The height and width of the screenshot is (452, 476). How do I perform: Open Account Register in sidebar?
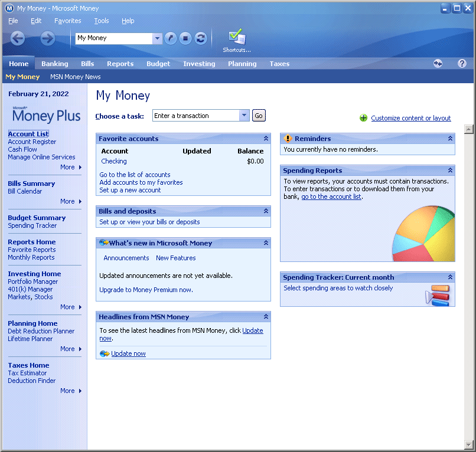coord(32,142)
